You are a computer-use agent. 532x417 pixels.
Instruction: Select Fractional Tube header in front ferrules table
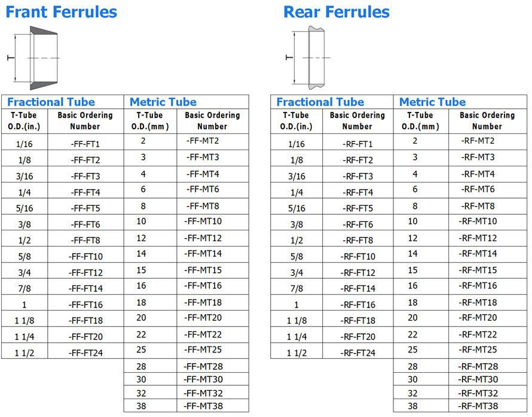(51, 102)
